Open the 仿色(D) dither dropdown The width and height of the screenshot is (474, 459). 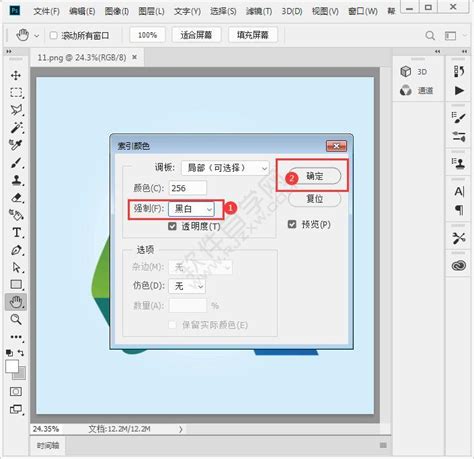[187, 286]
